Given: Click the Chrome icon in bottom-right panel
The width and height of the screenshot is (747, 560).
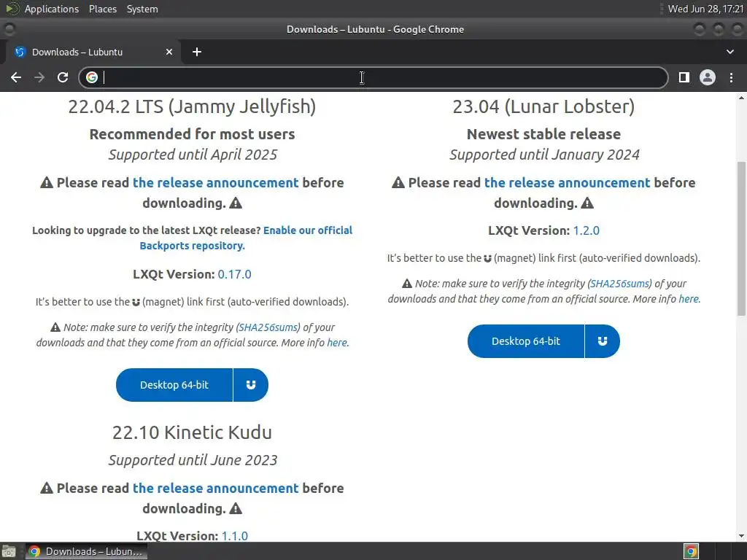Looking at the screenshot, I should [692, 551].
